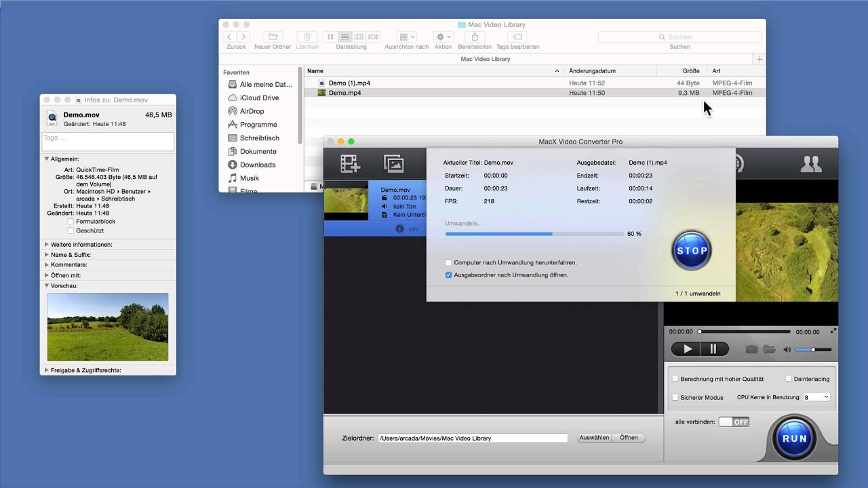Sort Finder list by Art column
Image resolution: width=868 pixels, height=488 pixels.
(x=736, y=70)
